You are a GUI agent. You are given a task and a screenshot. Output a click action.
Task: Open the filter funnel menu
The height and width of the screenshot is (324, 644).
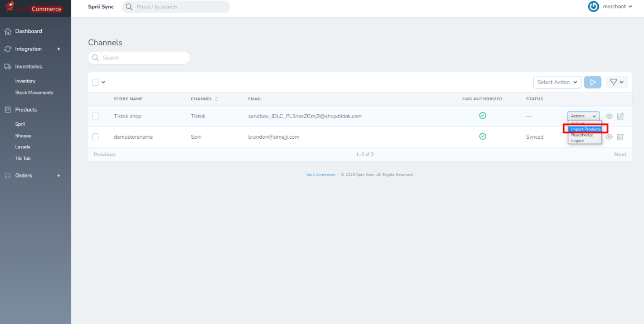click(616, 82)
